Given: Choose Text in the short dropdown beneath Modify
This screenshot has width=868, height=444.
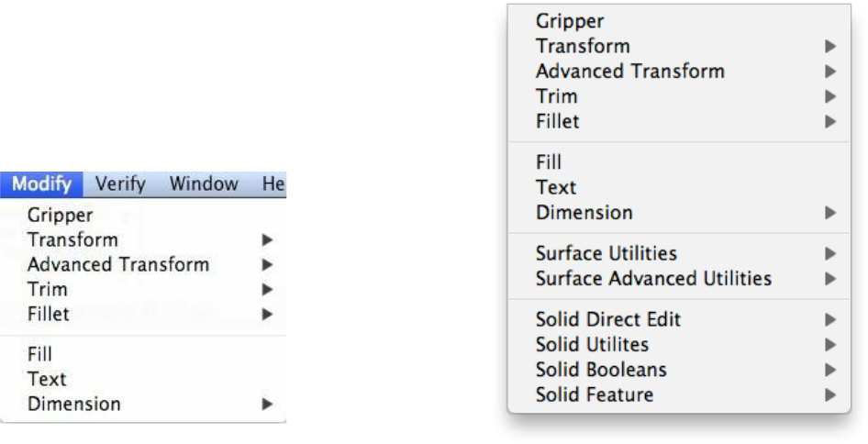Looking at the screenshot, I should [x=47, y=379].
